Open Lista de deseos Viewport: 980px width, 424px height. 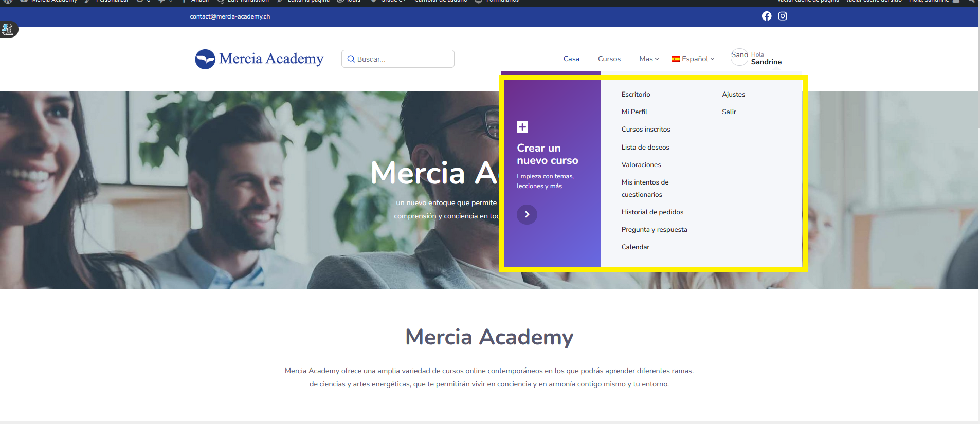[x=645, y=147]
